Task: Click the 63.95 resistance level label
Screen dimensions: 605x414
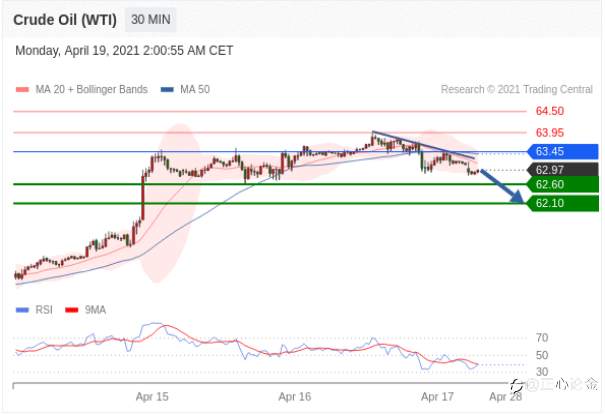Action: point(550,133)
